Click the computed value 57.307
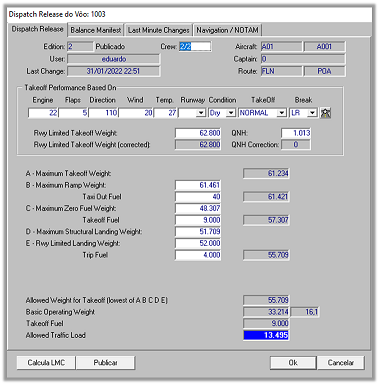Viewport: 379px width, 385px height. [x=266, y=220]
